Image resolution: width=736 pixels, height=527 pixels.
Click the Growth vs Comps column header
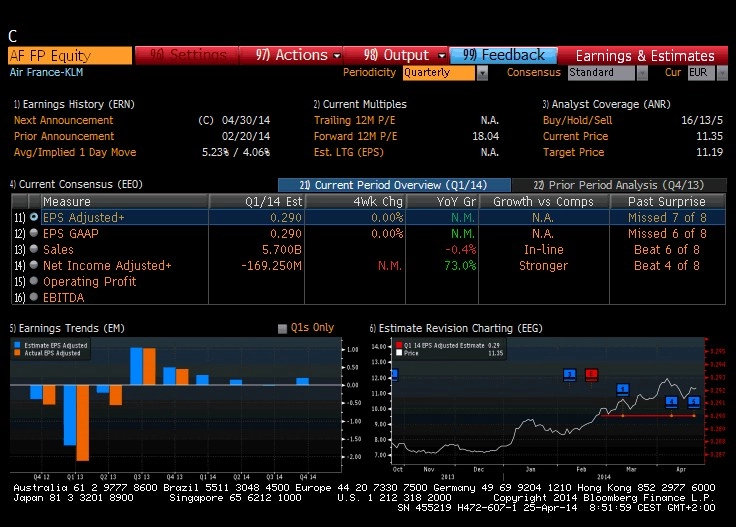tap(544, 201)
